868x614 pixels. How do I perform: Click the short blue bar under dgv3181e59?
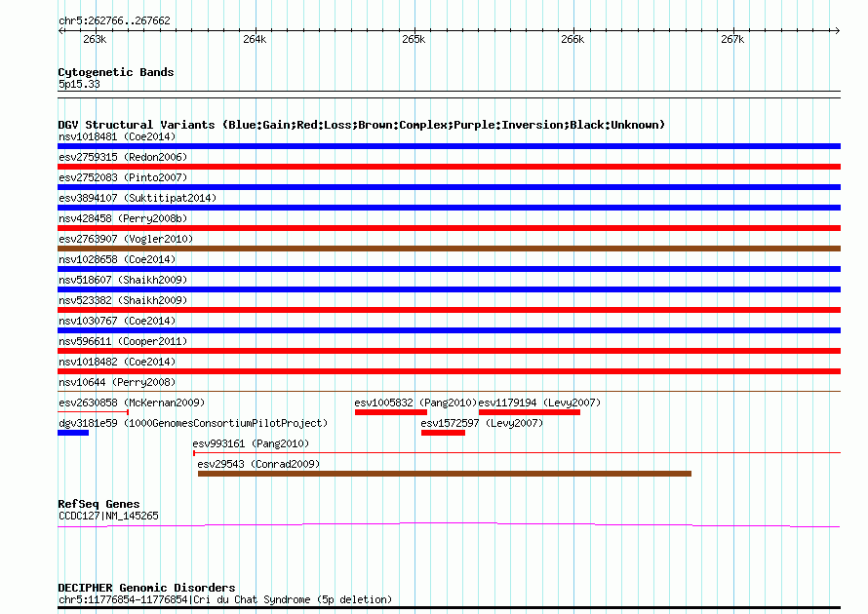(x=73, y=433)
